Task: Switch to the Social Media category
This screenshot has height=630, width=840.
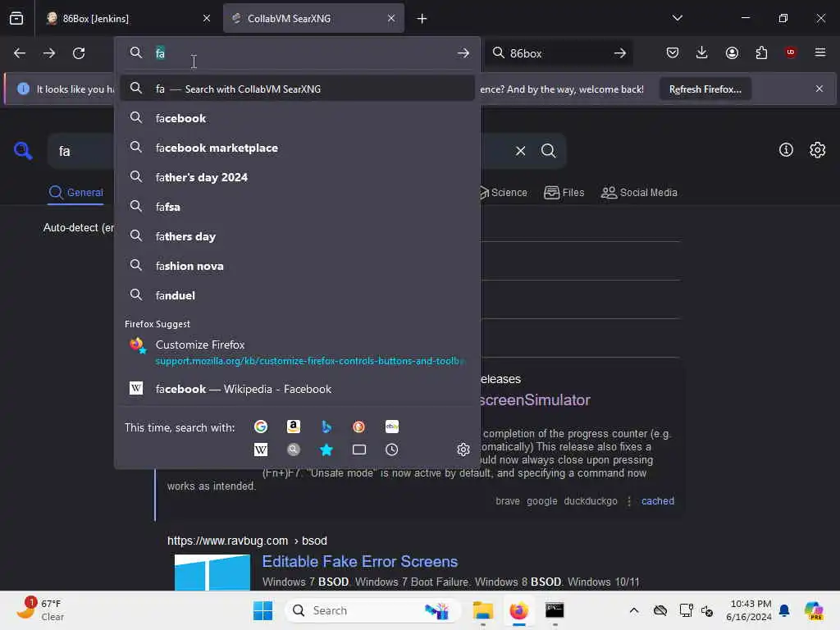Action: click(x=639, y=192)
